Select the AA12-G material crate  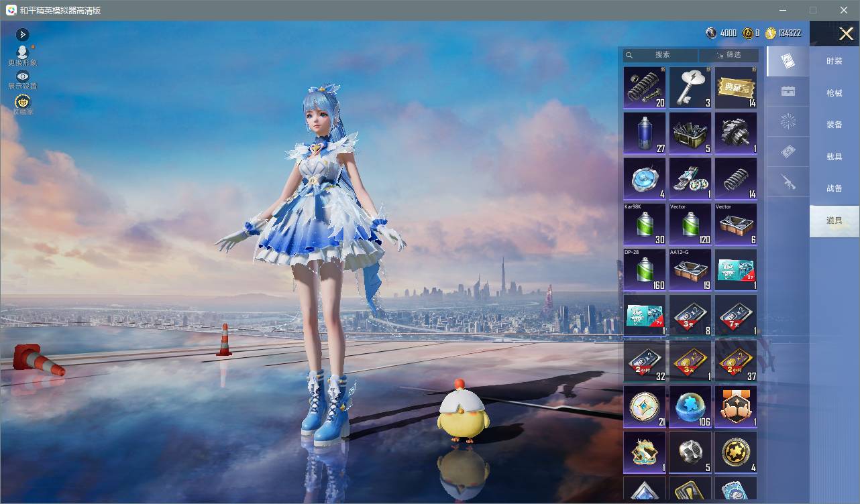690,269
